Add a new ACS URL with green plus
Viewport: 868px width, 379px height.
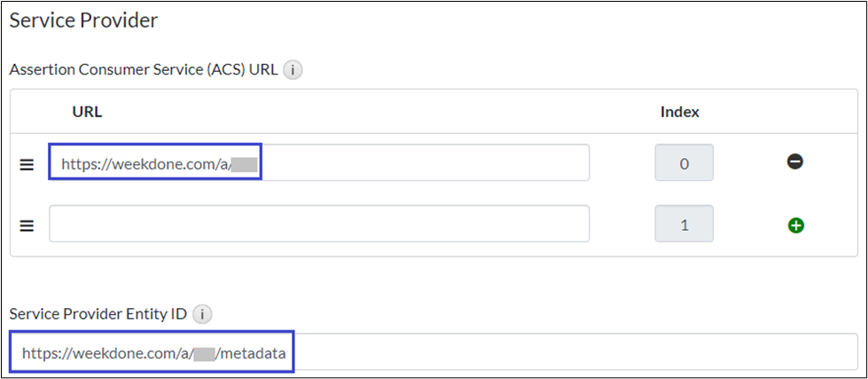coord(795,225)
